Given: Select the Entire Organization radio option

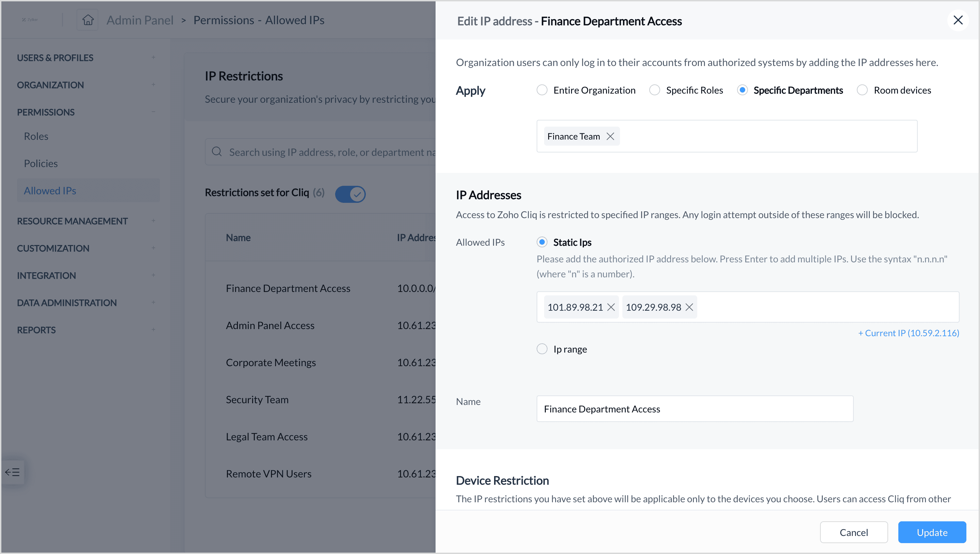Looking at the screenshot, I should 542,90.
